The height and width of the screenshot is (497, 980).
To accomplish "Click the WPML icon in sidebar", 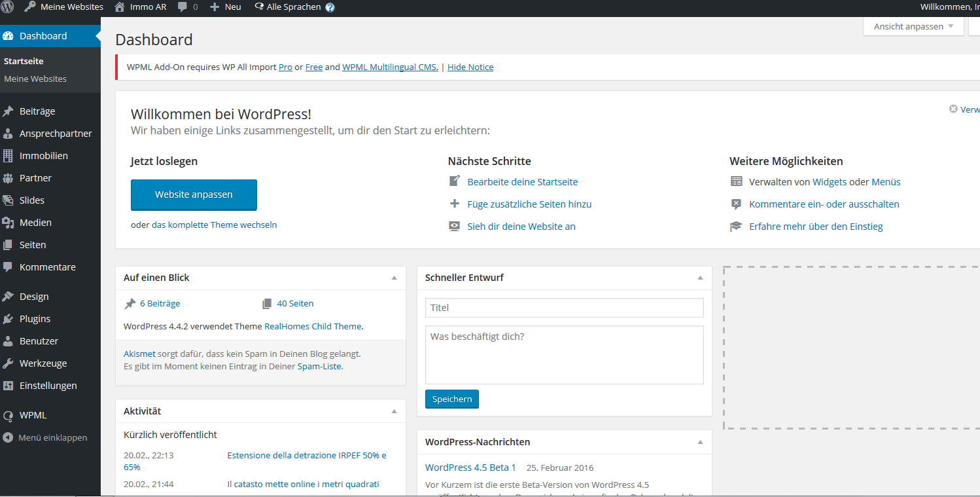I will [8, 415].
